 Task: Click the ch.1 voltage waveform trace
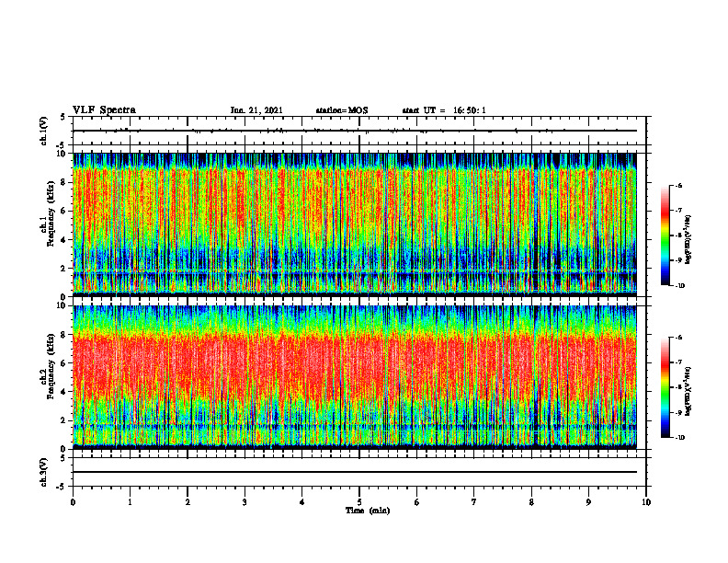point(354,131)
